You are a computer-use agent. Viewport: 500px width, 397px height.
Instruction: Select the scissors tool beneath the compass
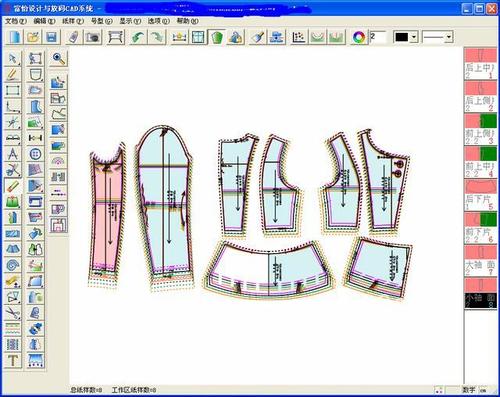13,170
